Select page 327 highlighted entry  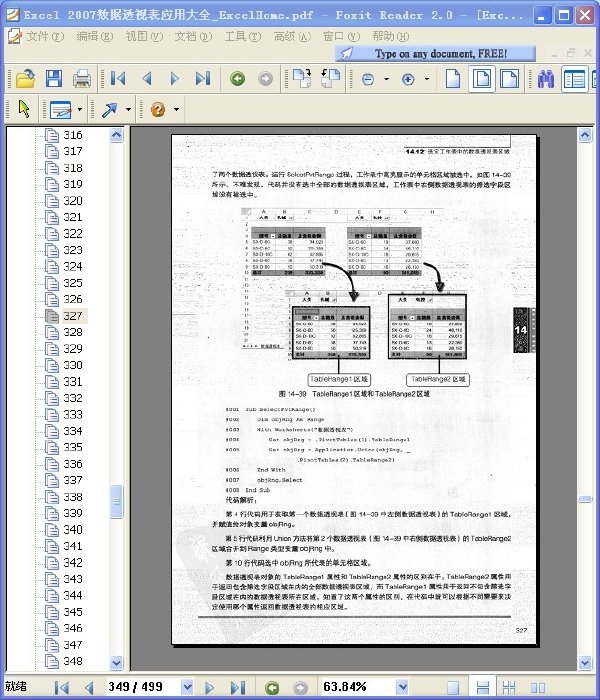tap(66, 316)
